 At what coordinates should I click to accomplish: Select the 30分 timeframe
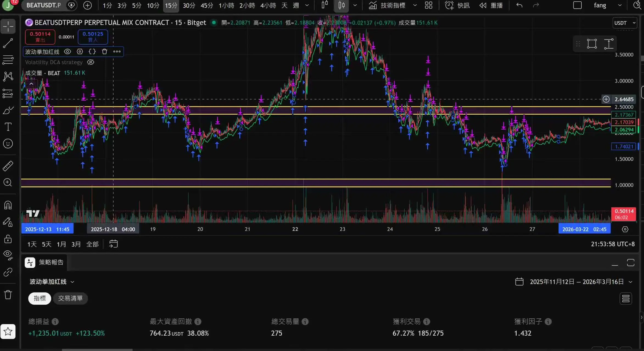pyautogui.click(x=189, y=5)
